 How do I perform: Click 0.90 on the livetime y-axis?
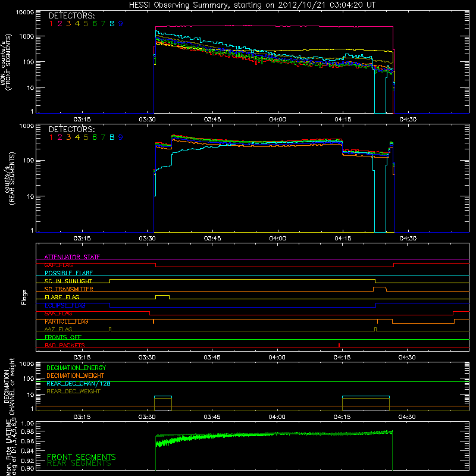click(x=27, y=468)
